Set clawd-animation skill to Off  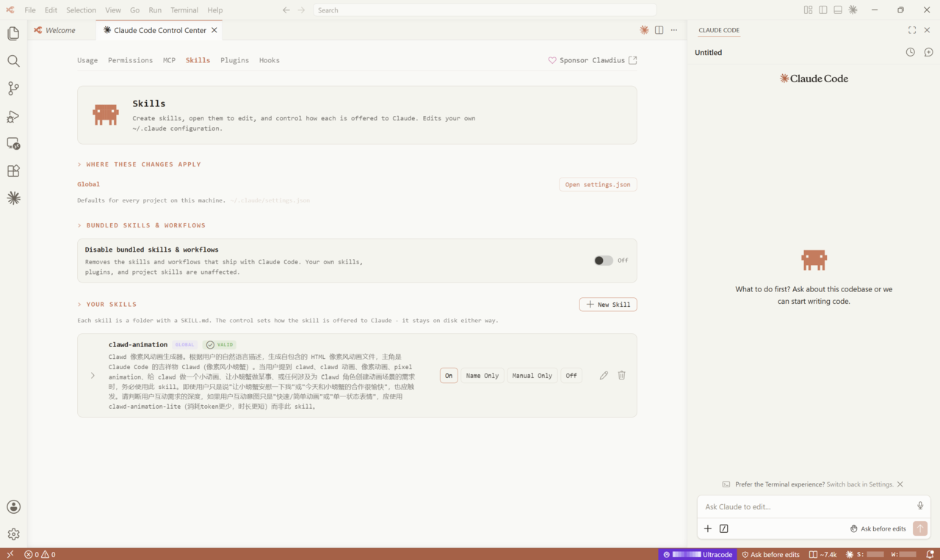pyautogui.click(x=571, y=376)
